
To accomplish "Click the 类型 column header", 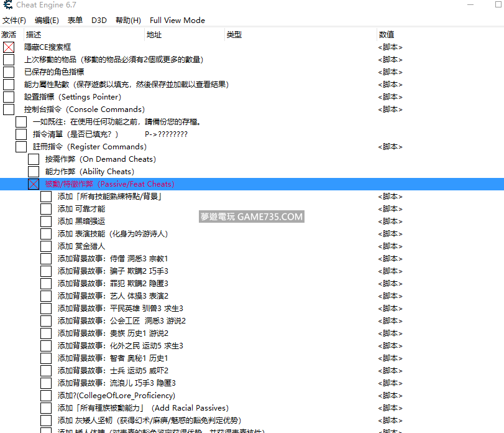I will pyautogui.click(x=300, y=34).
